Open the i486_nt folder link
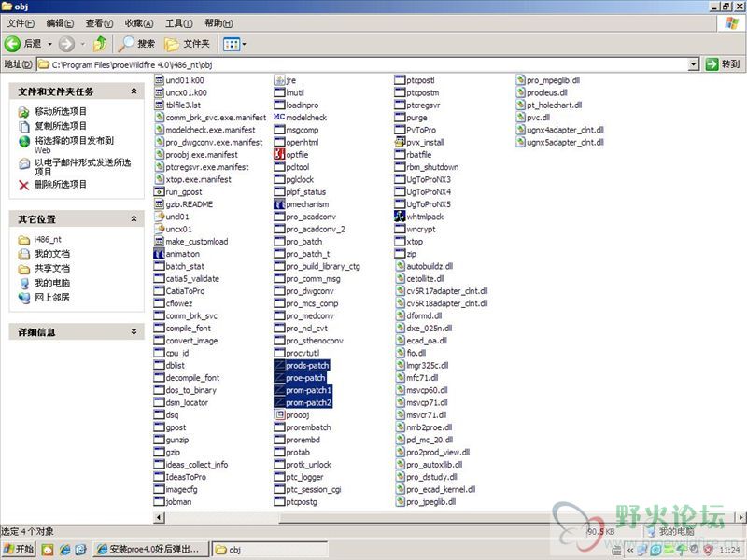Image resolution: width=747 pixels, height=560 pixels. (48, 239)
